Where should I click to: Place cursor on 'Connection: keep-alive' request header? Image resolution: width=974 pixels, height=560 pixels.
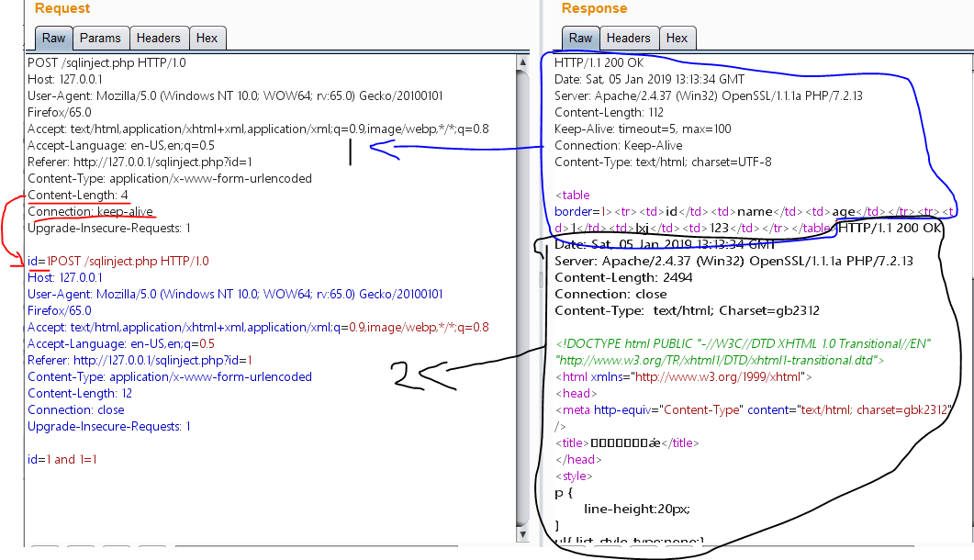pos(90,212)
